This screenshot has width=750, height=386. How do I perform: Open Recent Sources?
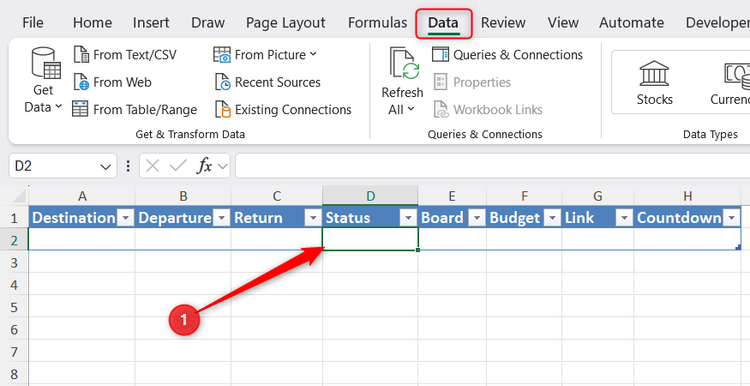tap(267, 82)
